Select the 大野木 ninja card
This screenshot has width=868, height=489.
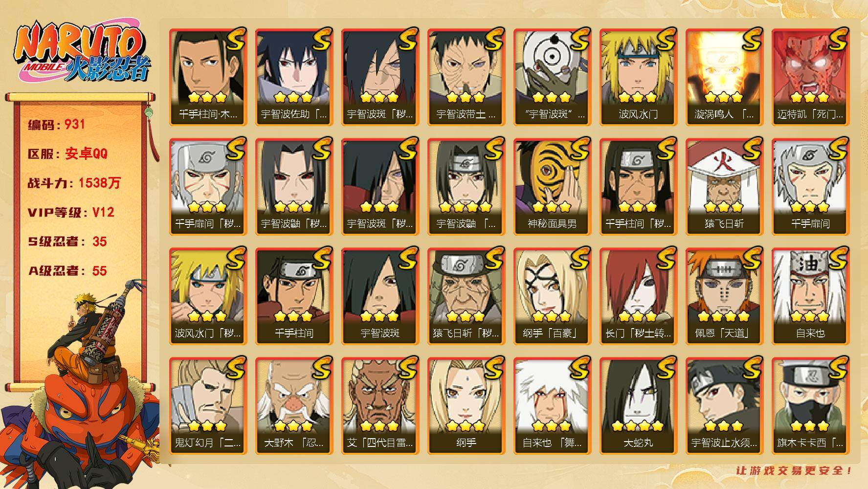pyautogui.click(x=294, y=406)
